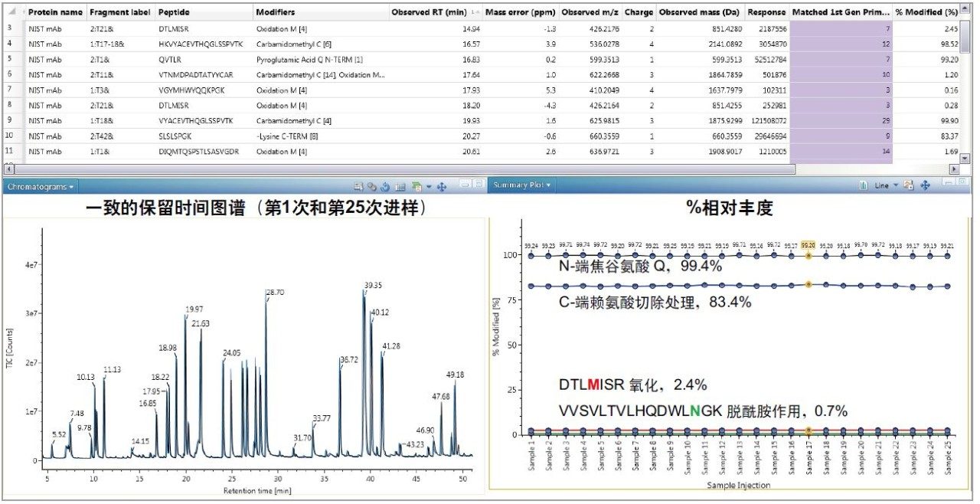Click modifier -Lysine C-TERM [8] cell
980x504 pixels.
coord(321,136)
